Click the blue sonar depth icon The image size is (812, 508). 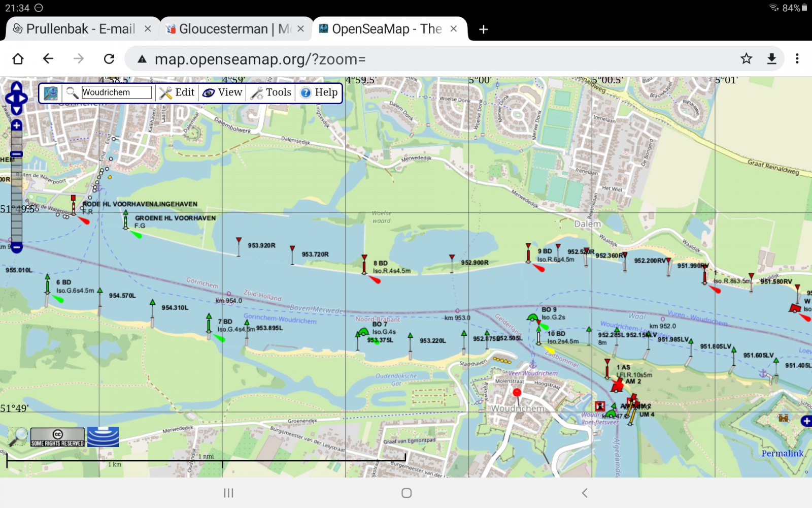103,437
